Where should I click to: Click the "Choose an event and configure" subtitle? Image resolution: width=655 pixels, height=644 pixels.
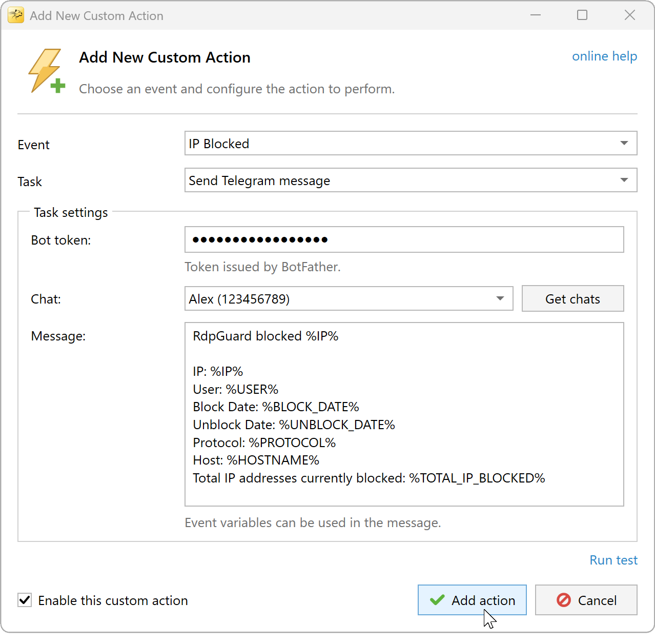coord(237,89)
